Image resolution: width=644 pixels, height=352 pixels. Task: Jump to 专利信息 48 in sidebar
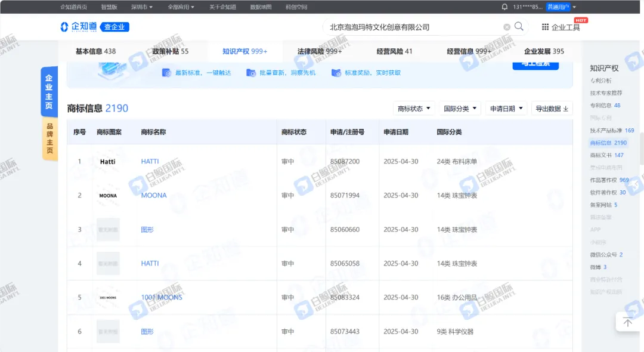tap(605, 106)
